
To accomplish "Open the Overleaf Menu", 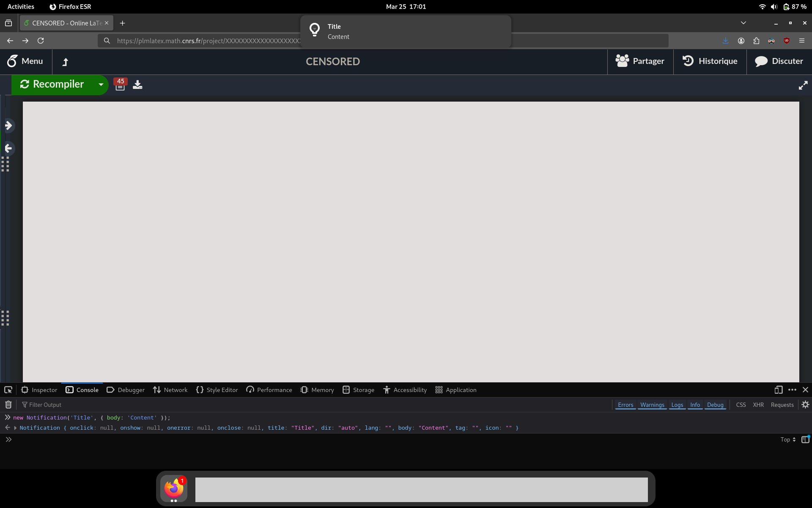I will (x=25, y=61).
